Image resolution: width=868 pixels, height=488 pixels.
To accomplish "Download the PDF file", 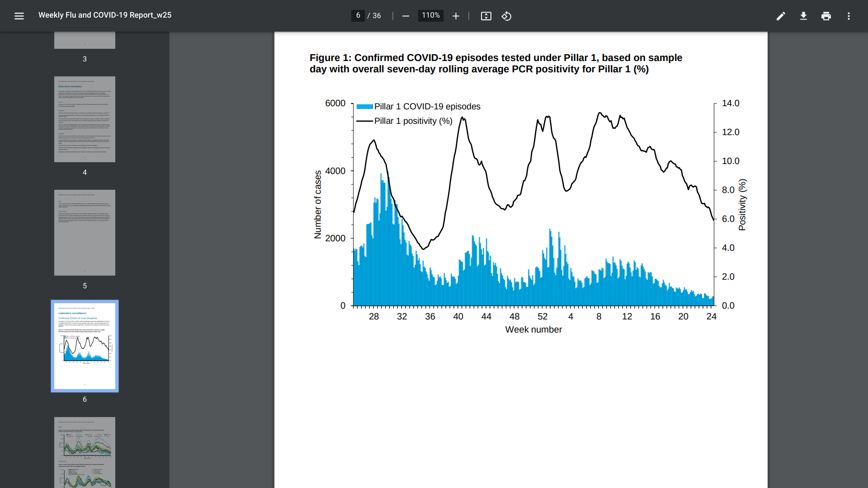I will pyautogui.click(x=803, y=16).
